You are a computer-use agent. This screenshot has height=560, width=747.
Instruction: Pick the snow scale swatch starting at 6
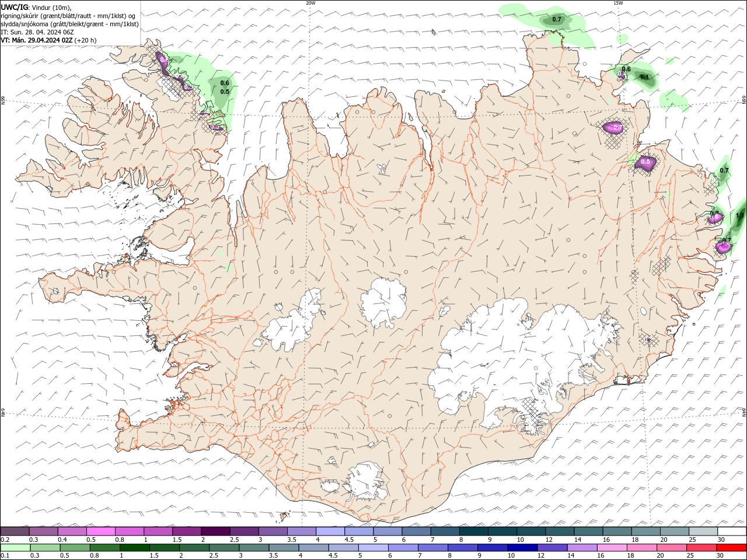[x=416, y=531]
